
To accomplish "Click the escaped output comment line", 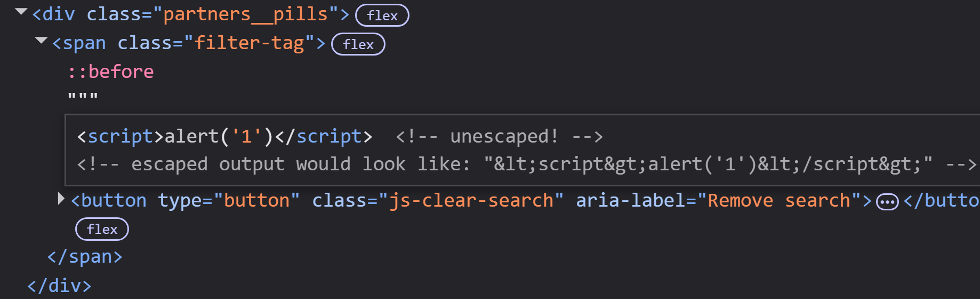I will click(527, 164).
